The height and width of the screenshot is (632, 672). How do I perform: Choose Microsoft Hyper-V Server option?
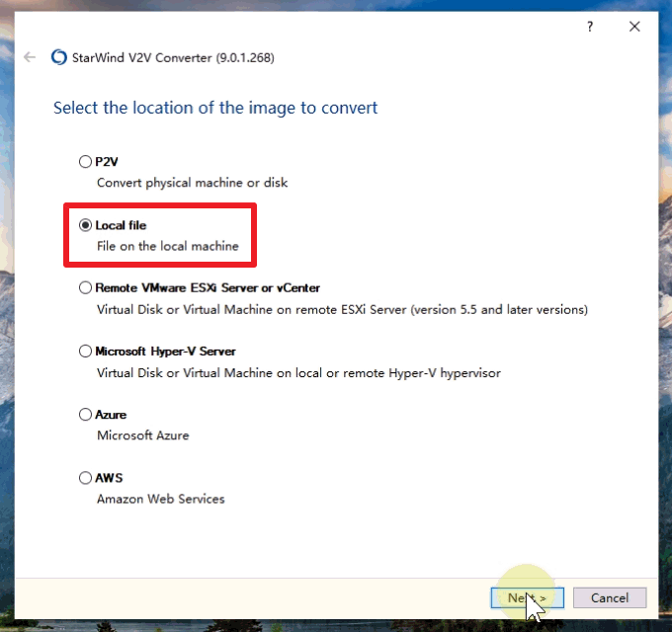coord(85,352)
